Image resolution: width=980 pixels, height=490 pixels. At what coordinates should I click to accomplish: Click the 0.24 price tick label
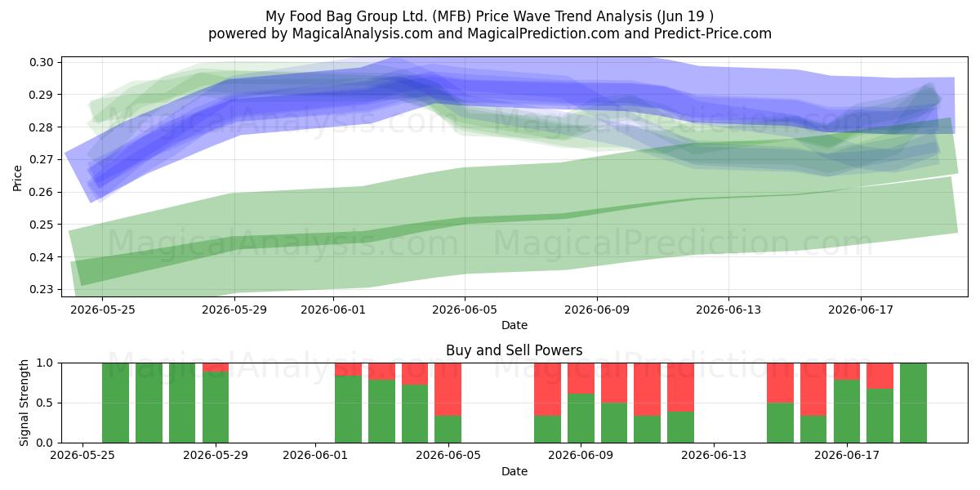(x=42, y=257)
